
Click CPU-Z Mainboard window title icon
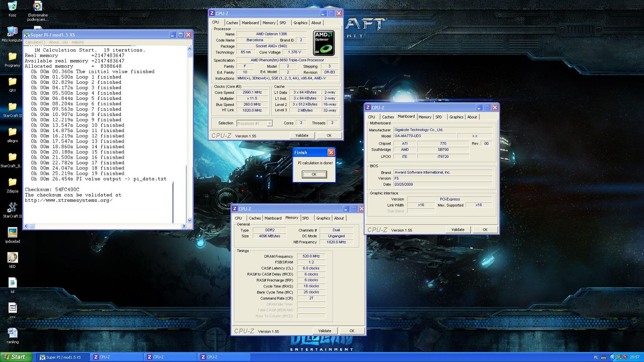pyautogui.click(x=368, y=108)
